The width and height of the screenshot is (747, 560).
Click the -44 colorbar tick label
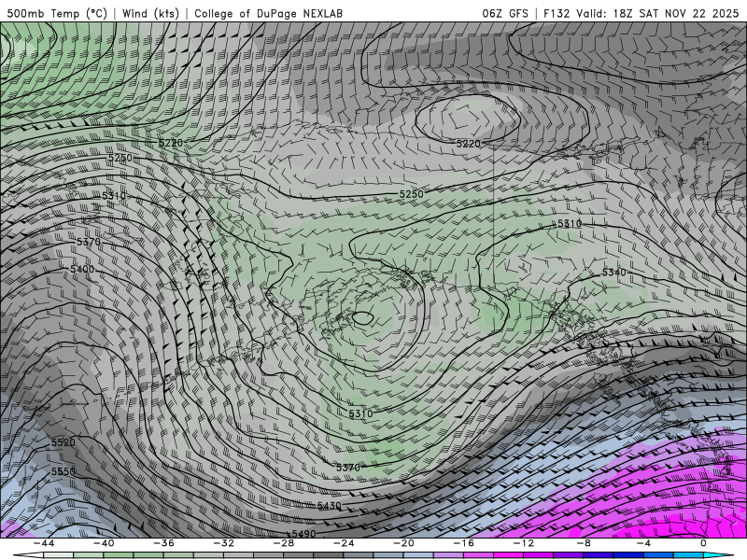[x=44, y=543]
